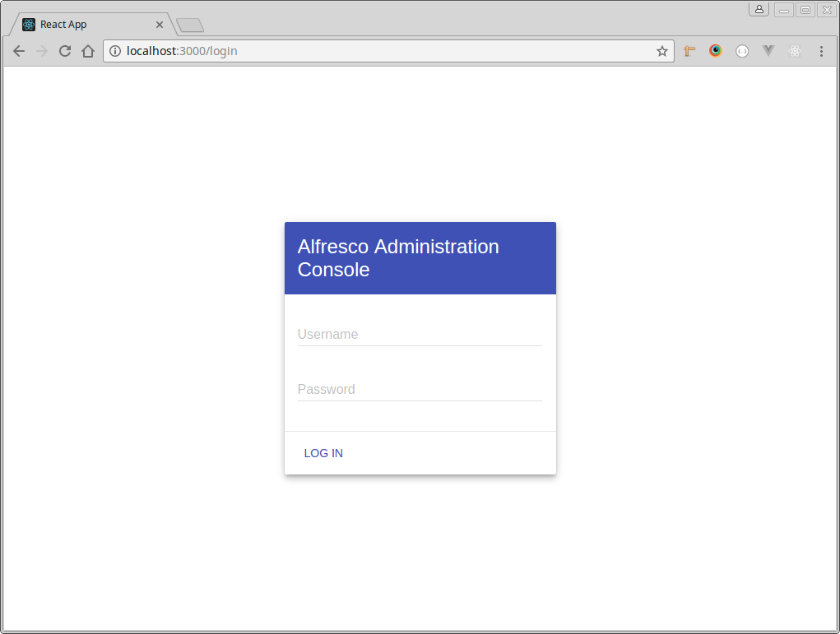This screenshot has height=634, width=840.
Task: View site information for localhost
Action: click(x=115, y=51)
